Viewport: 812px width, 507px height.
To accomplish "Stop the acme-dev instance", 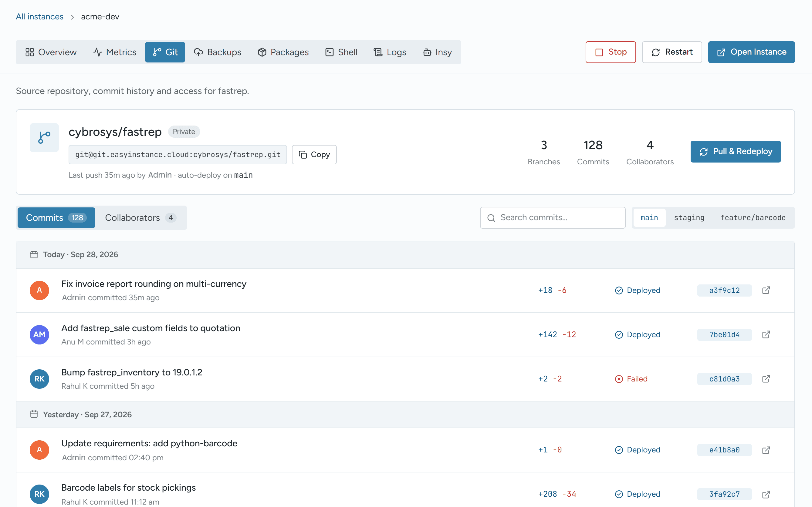I will tap(611, 52).
